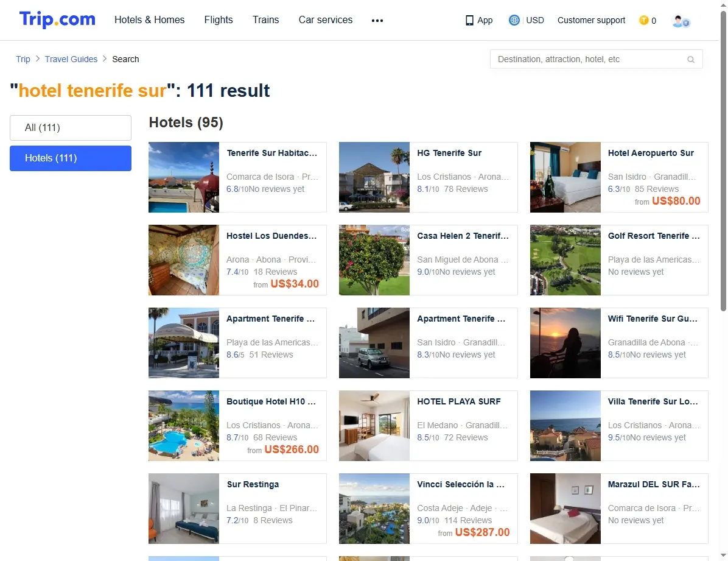The height and width of the screenshot is (561, 728).
Task: Open HG Tenerife Sur hotel photo
Action: coord(374,177)
